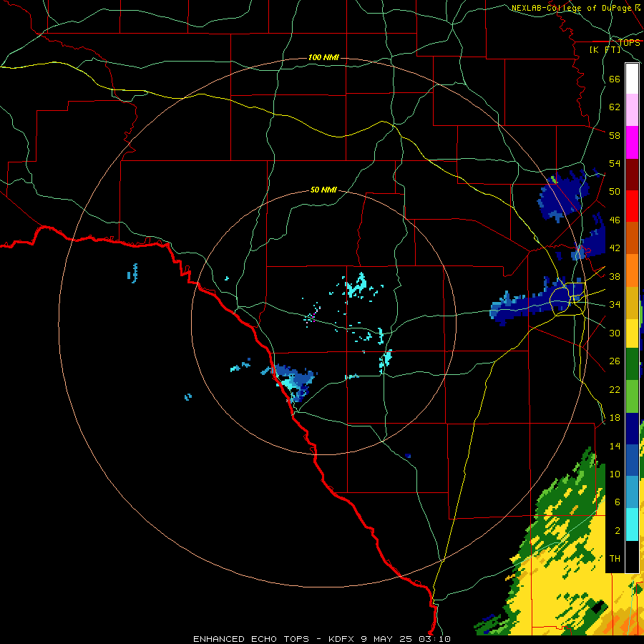Click the TOPS legend title

tap(629, 43)
